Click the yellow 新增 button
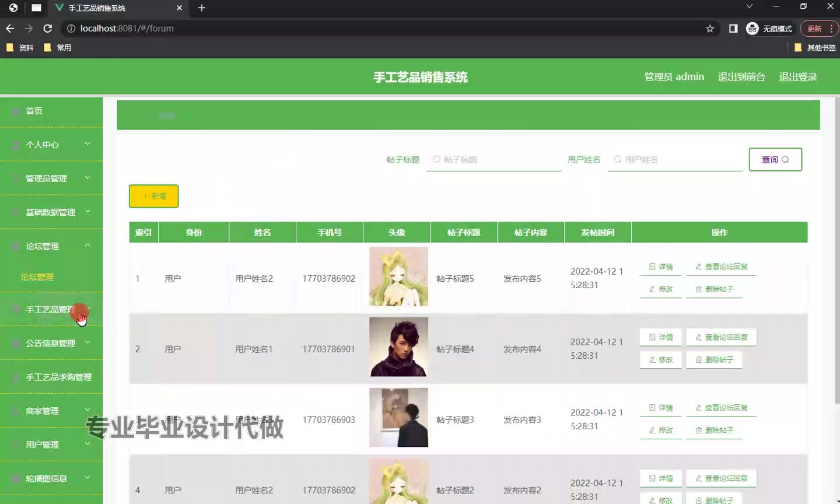 tap(153, 196)
